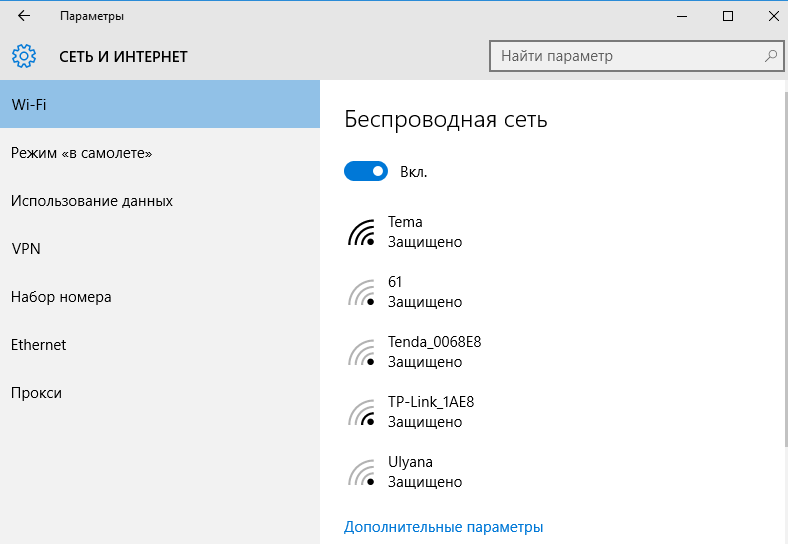The image size is (788, 544).
Task: Click the Tema Wi-Fi signal icon
Action: (x=361, y=233)
